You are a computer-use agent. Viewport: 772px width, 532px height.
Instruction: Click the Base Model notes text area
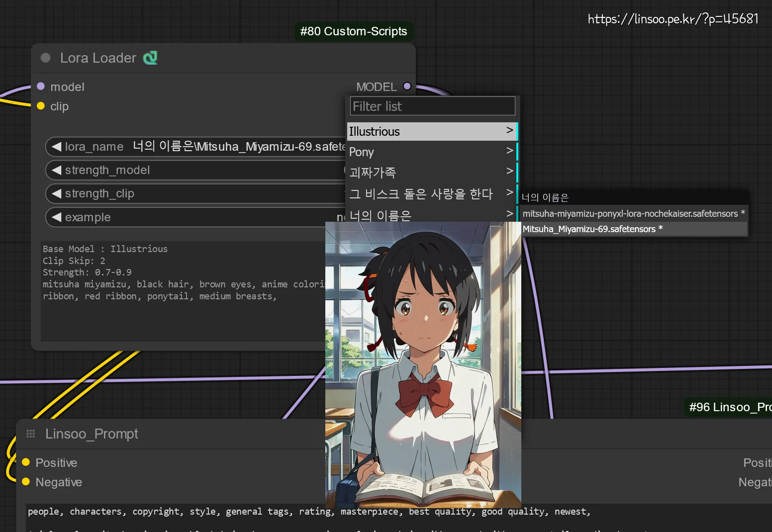pyautogui.click(x=183, y=291)
